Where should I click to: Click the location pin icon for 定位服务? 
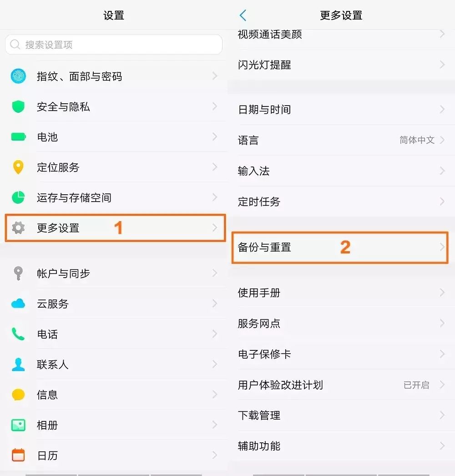click(18, 167)
